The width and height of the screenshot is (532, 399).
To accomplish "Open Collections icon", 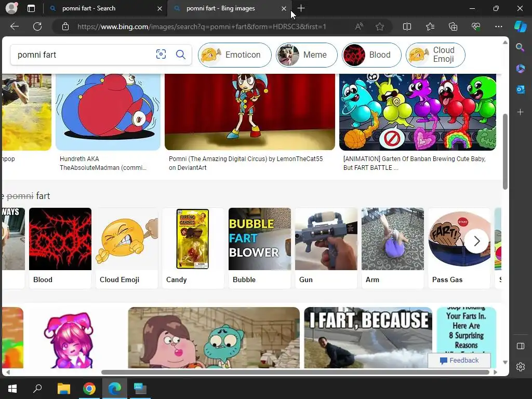I will tap(453, 26).
